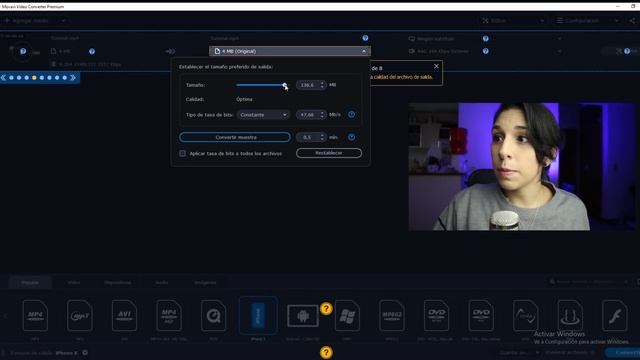Close the tutorial hint tooltip
Image resolution: width=640 pixels, height=360 pixels.
tap(436, 66)
